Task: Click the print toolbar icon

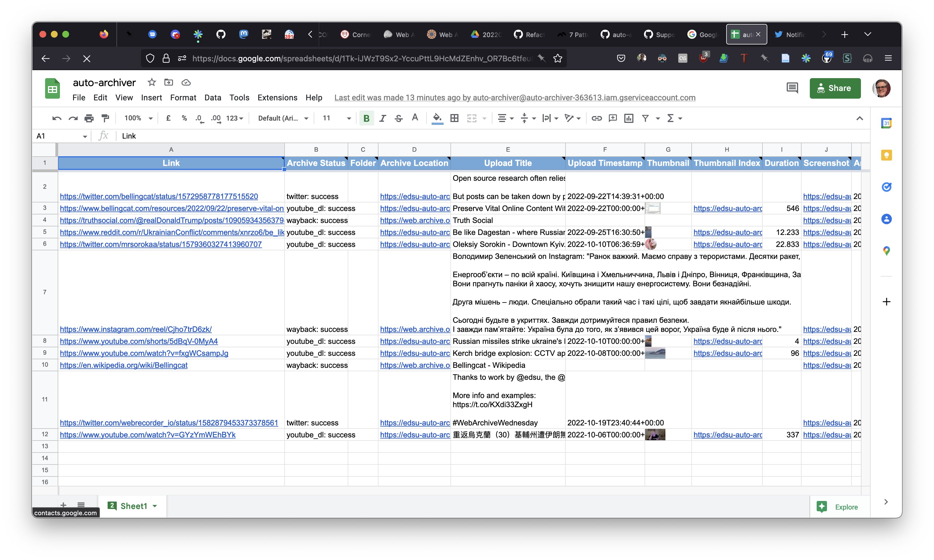Action: tap(89, 118)
